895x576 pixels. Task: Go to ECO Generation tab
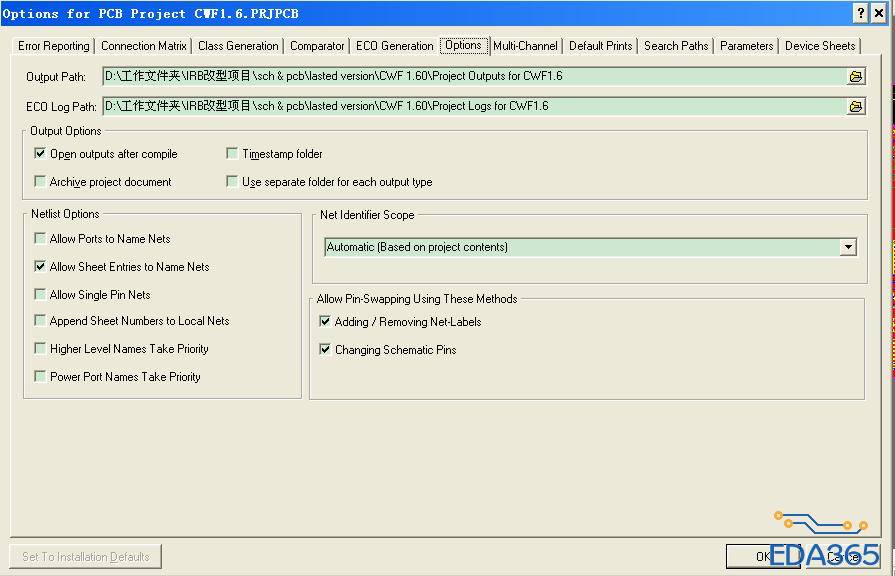394,46
